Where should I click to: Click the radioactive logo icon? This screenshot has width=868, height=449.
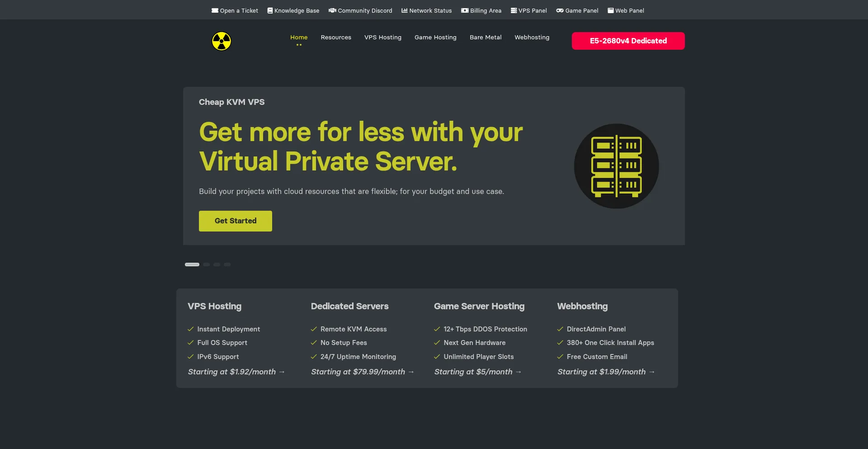(x=222, y=41)
